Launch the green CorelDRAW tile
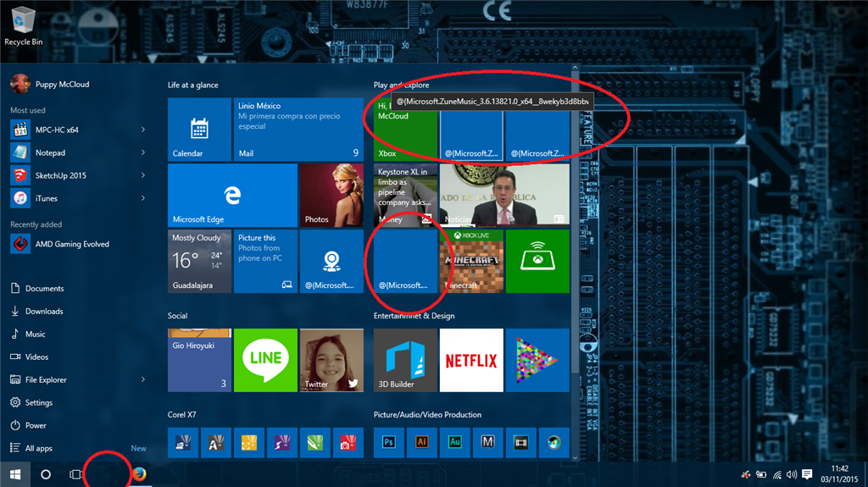Image resolution: width=868 pixels, height=487 pixels. [315, 443]
